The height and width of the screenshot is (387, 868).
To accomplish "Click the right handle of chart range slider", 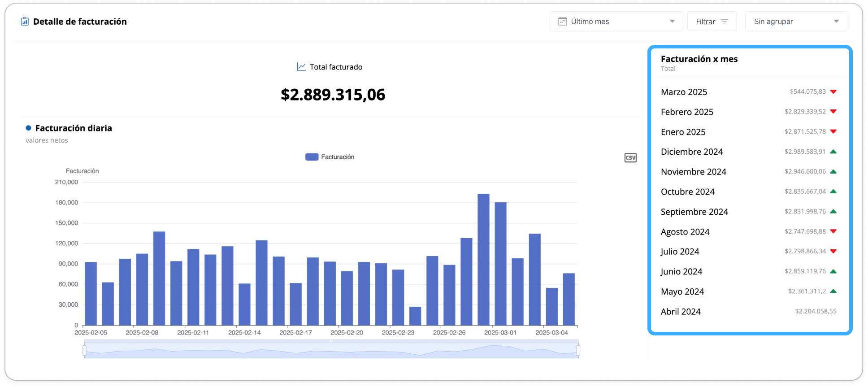I will [578, 350].
